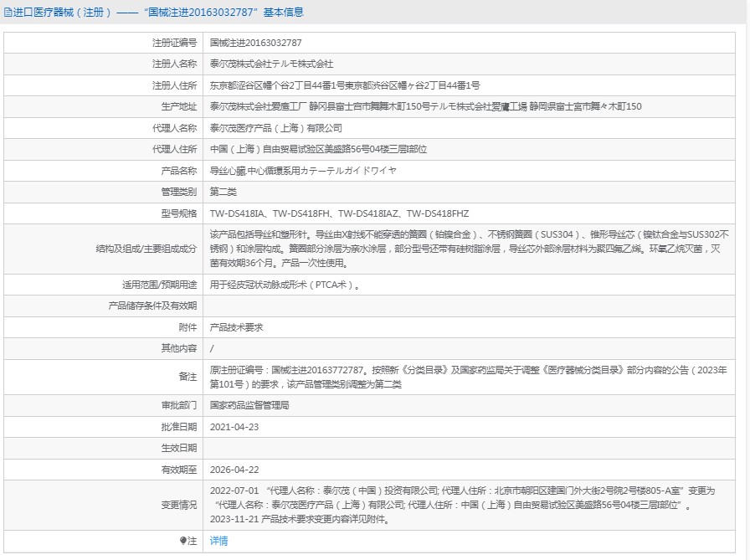Image resolution: width=750 pixels, height=560 pixels.
Task: Click the 产品名称 label
Action: pyautogui.click(x=179, y=170)
